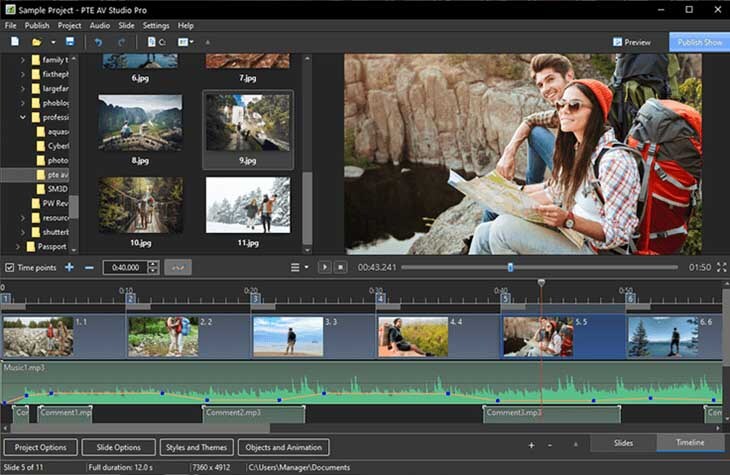Switch to the Slides tab
The height and width of the screenshot is (475, 730).
coord(621,443)
